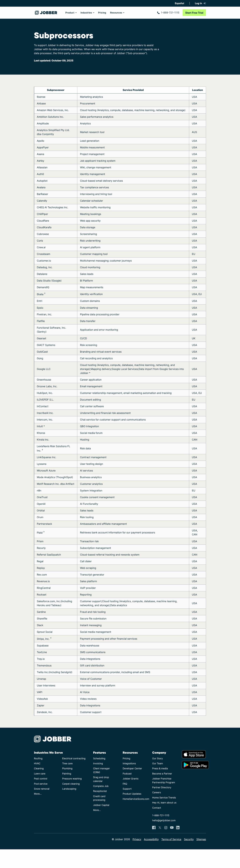
Task: Open Jobber's LinkedIn page
Action: (x=178, y=828)
